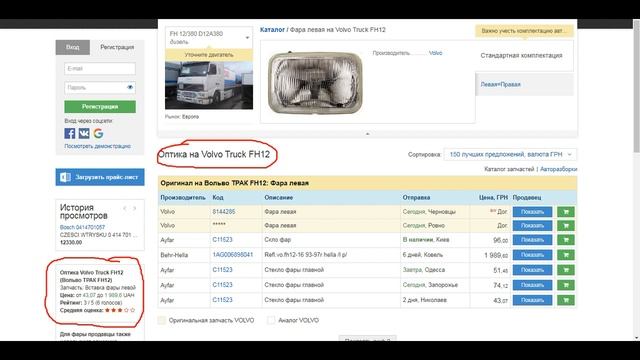
Task: Add Ayfar 51.48 Одесса row to cart
Action: click(566, 270)
